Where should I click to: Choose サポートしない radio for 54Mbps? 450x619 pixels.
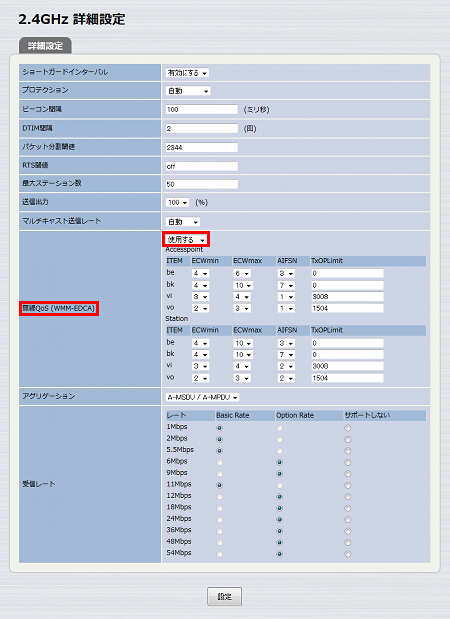coord(347,554)
